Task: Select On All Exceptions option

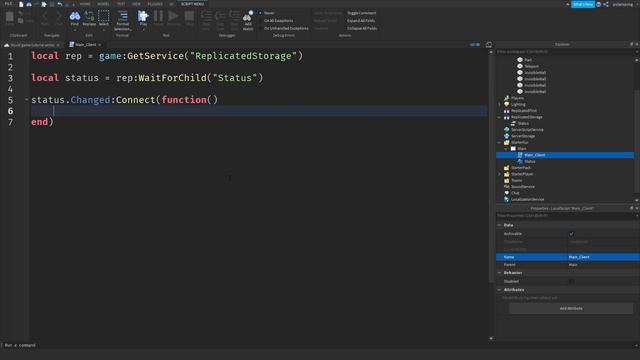Action: pos(278,20)
